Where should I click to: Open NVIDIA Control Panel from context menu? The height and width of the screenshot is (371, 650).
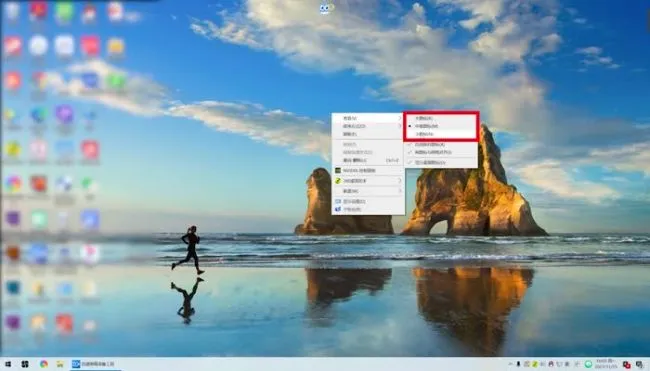click(368, 170)
